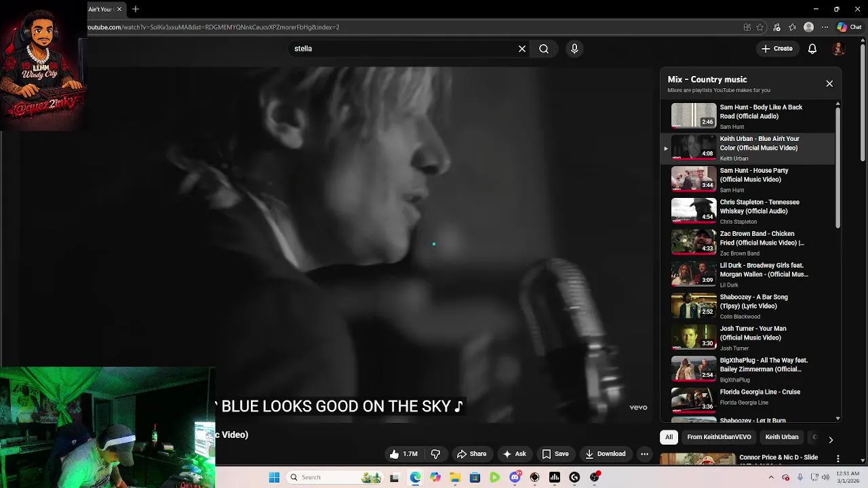Select the All filter chip

click(669, 437)
